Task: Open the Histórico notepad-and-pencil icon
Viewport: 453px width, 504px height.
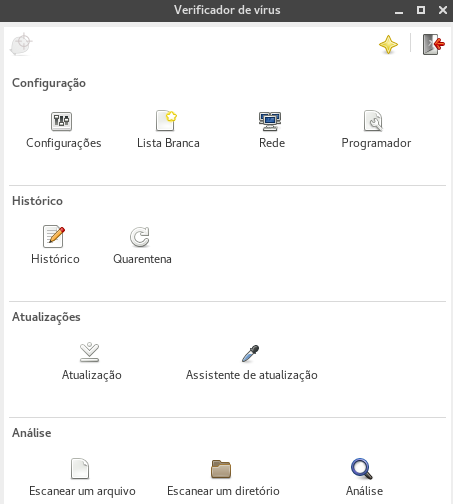Action: (x=54, y=236)
